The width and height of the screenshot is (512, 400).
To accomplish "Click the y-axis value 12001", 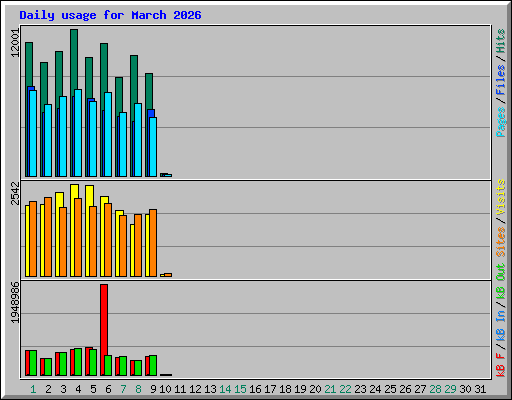I will click(x=15, y=43).
